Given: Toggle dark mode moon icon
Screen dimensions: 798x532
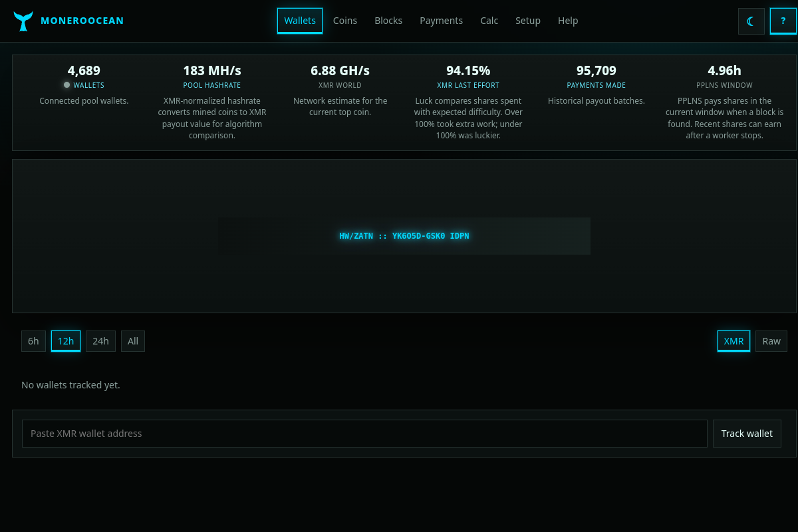Looking at the screenshot, I should (751, 21).
